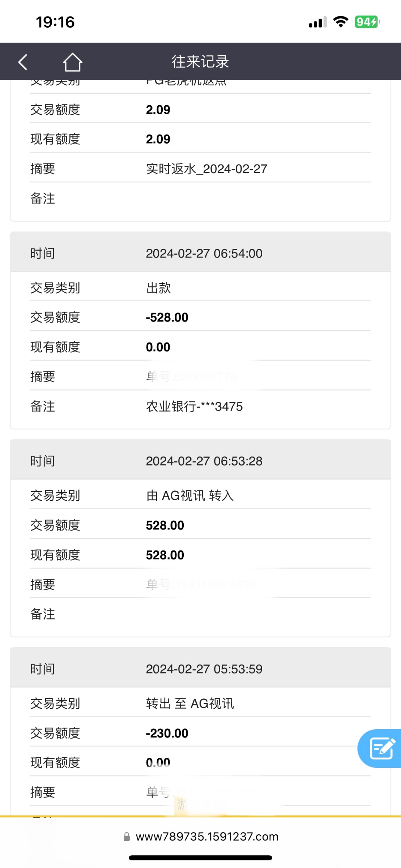Image resolution: width=401 pixels, height=868 pixels.
Task: Tap the battery indicator showing 94
Action: tap(367, 22)
